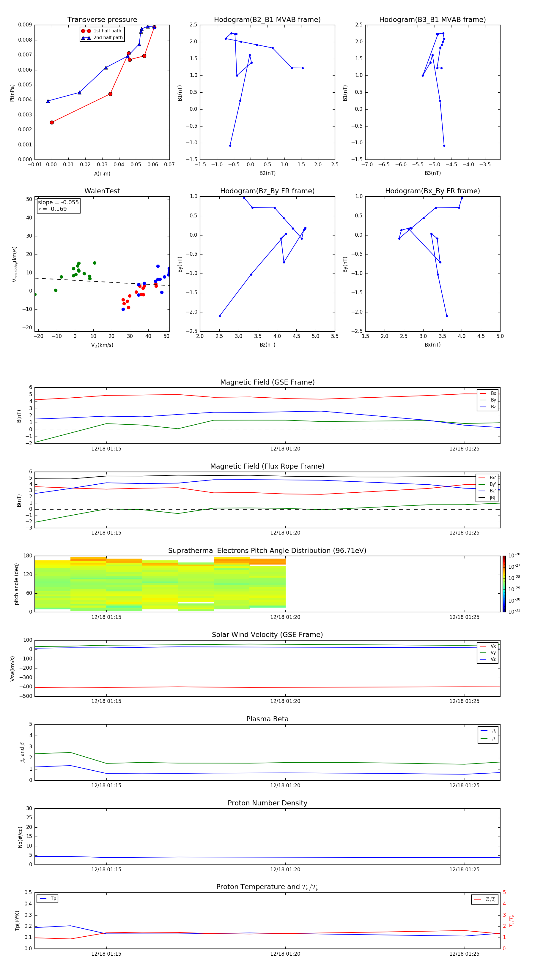The height and width of the screenshot is (980, 535).
Task: Select "Bx'" in the flux rope legend
Action: [x=487, y=478]
